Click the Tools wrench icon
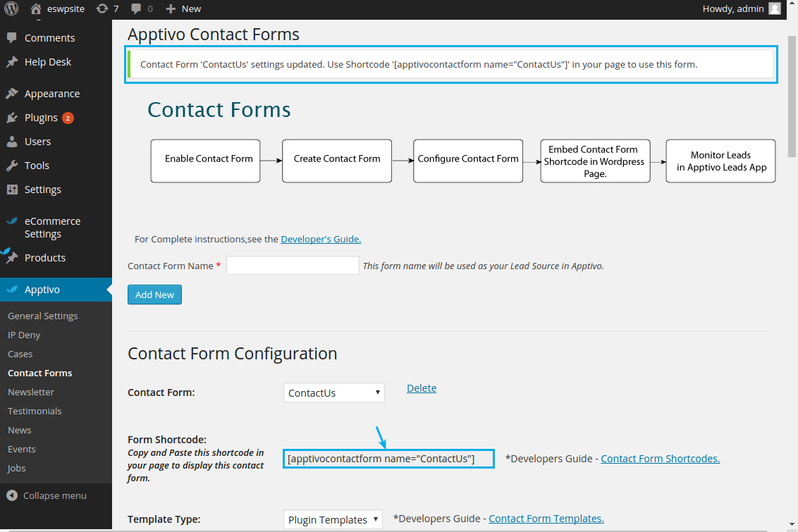Screen dimensions: 798x532 tap(12, 166)
